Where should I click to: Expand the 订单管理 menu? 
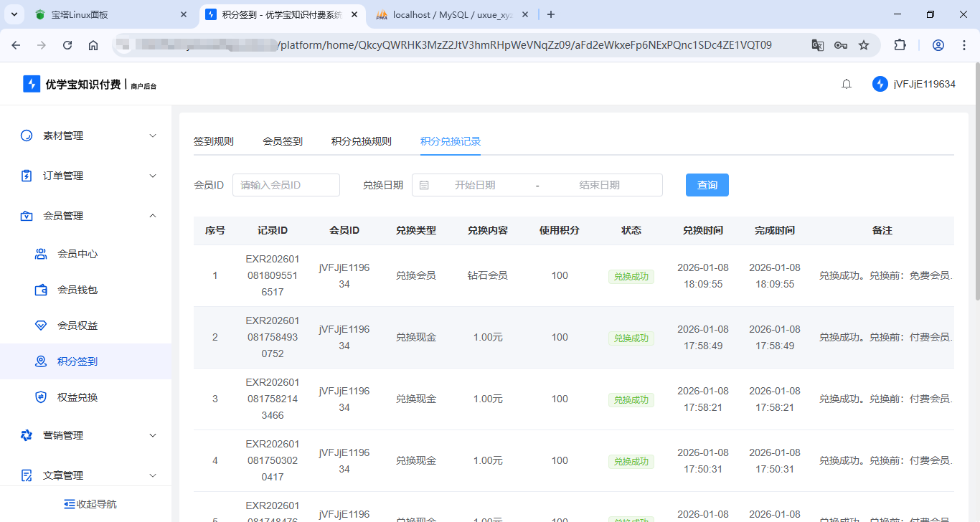pyautogui.click(x=86, y=176)
